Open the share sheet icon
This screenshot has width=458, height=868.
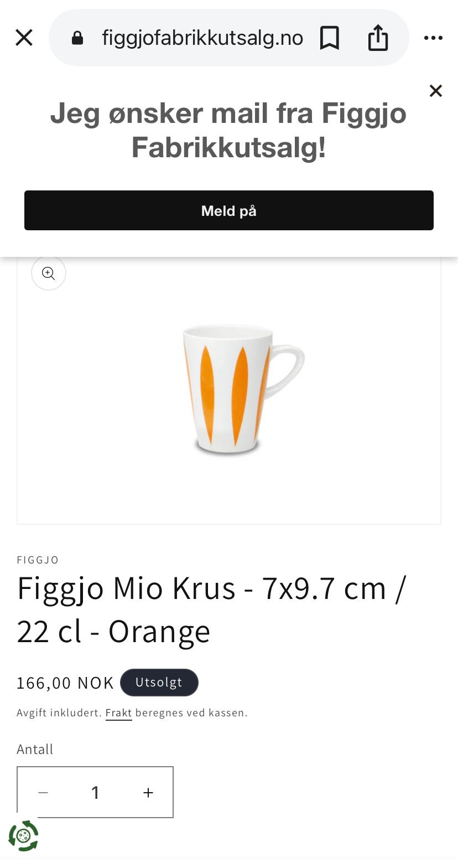pos(378,37)
